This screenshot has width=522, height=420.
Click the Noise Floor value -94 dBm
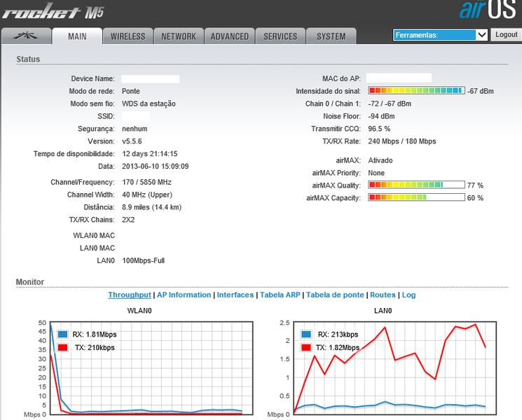pos(381,116)
